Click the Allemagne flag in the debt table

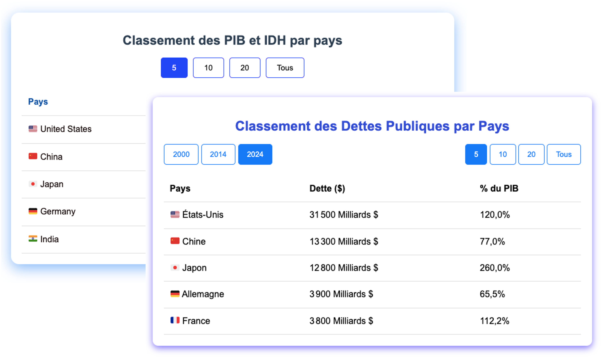[175, 294]
